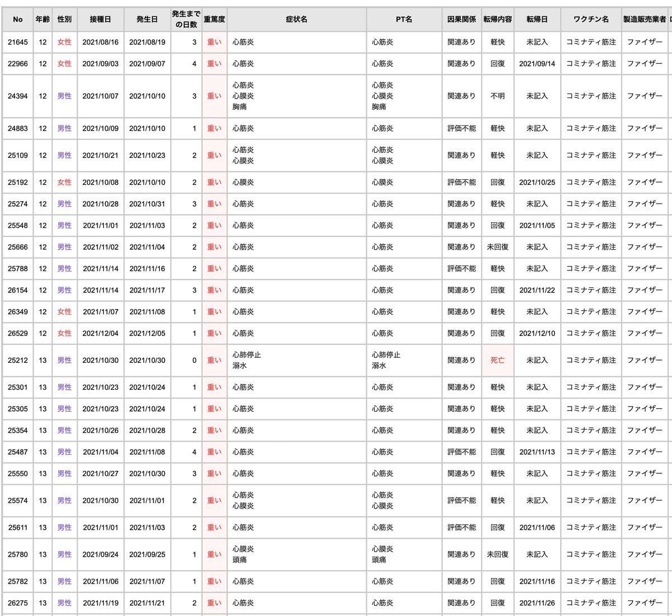672x616 pixels.
Task: Select record number 25574
Action: pos(18,501)
